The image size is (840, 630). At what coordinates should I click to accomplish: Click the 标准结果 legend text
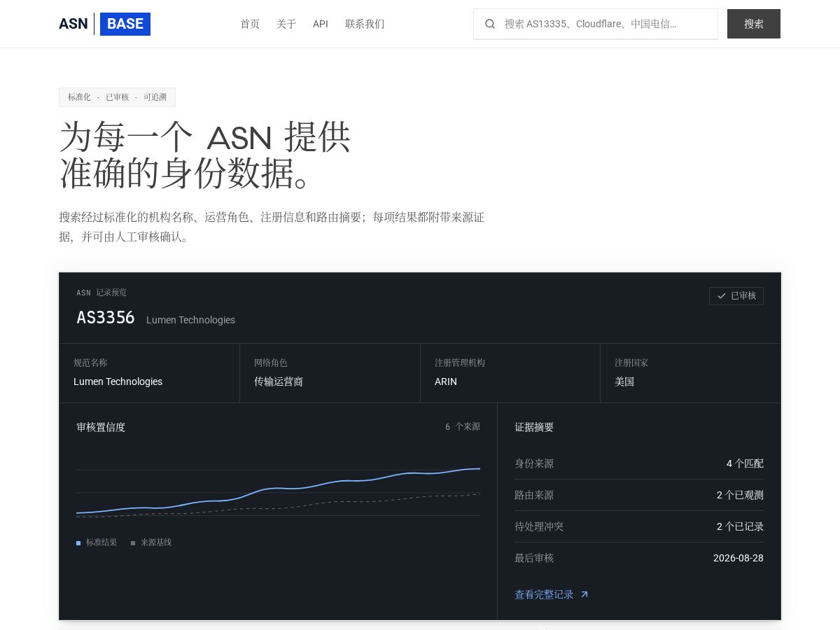tap(101, 542)
